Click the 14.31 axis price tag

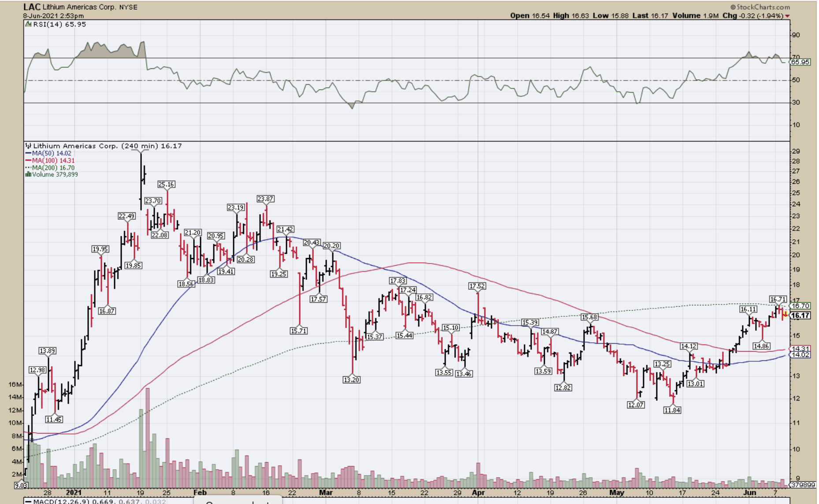tap(800, 348)
